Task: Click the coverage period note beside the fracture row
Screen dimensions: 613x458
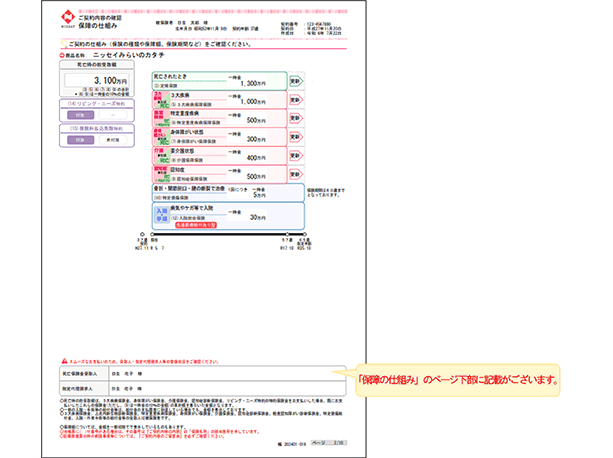Action: click(x=326, y=193)
